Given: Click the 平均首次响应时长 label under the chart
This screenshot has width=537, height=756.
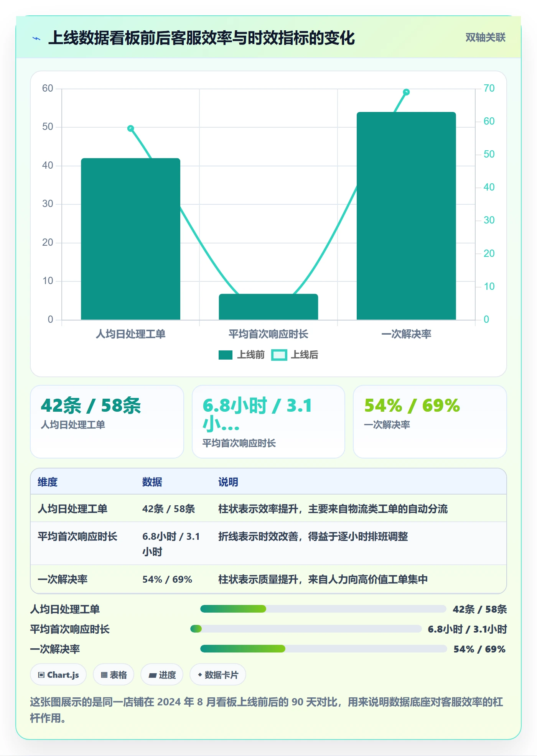Looking at the screenshot, I should pyautogui.click(x=268, y=334).
